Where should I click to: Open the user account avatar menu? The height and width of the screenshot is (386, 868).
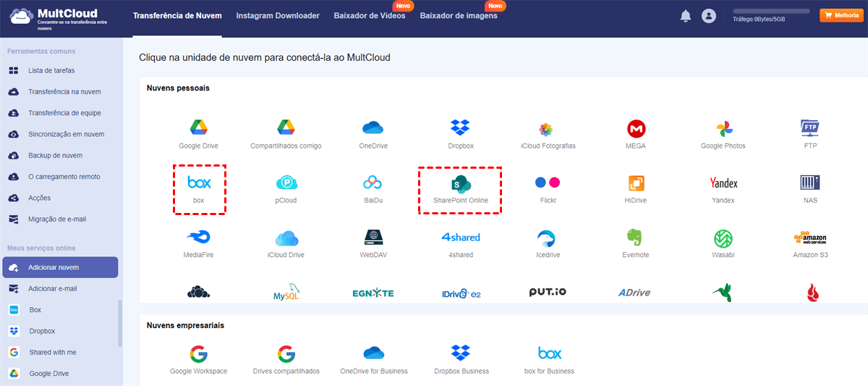pos(709,16)
